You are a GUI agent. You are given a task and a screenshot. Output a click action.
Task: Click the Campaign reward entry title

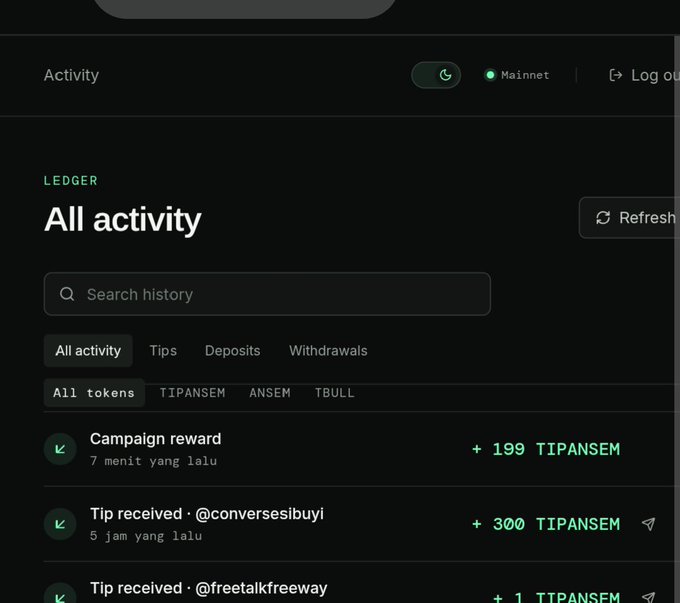click(x=156, y=439)
